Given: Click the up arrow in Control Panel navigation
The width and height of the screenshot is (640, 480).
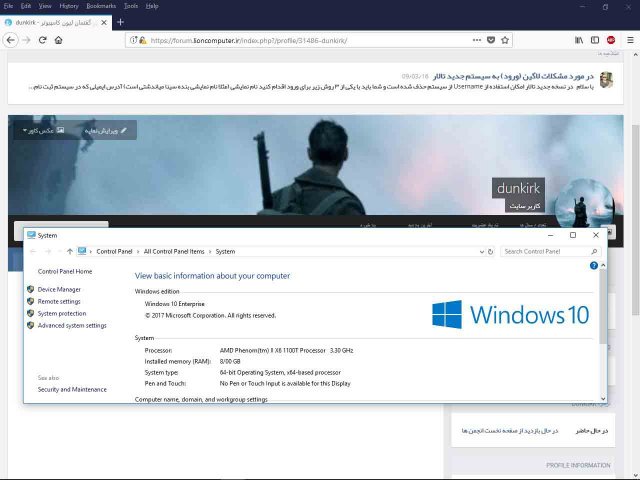Looking at the screenshot, I should pyautogui.click(x=69, y=251).
